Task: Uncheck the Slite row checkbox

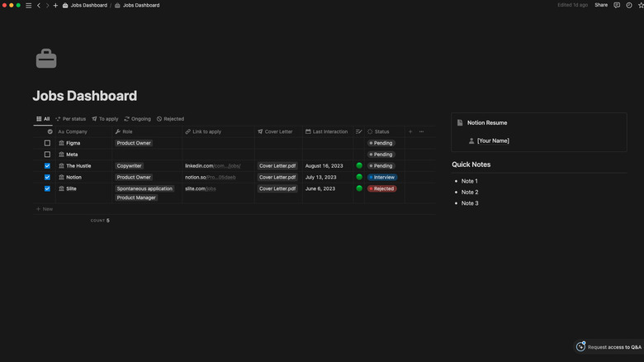Action: [48, 188]
